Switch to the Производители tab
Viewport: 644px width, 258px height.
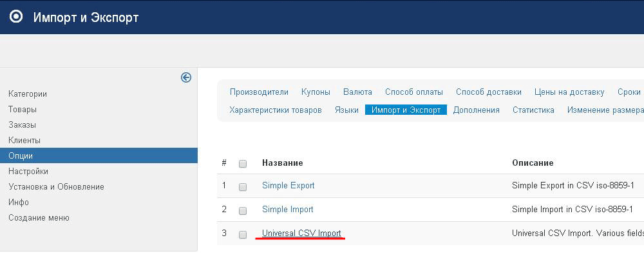(x=259, y=92)
